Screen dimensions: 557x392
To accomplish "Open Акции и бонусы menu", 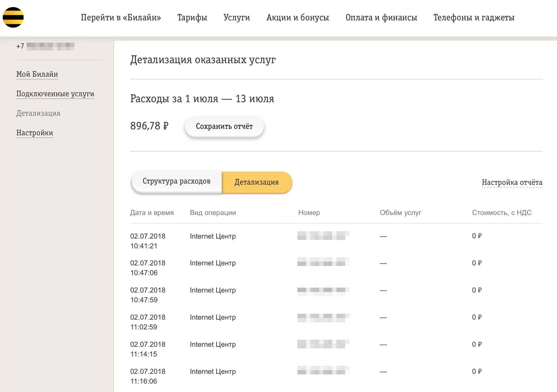I will 298,17.
